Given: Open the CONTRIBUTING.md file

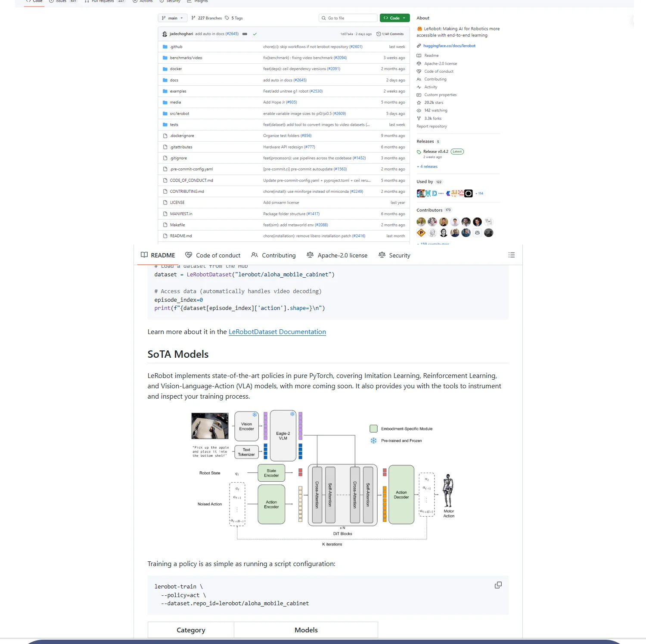Looking at the screenshot, I should (x=187, y=192).
